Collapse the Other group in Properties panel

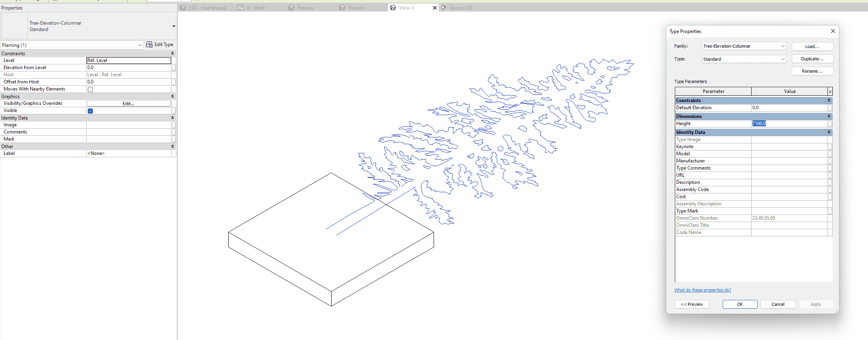pyautogui.click(x=172, y=147)
